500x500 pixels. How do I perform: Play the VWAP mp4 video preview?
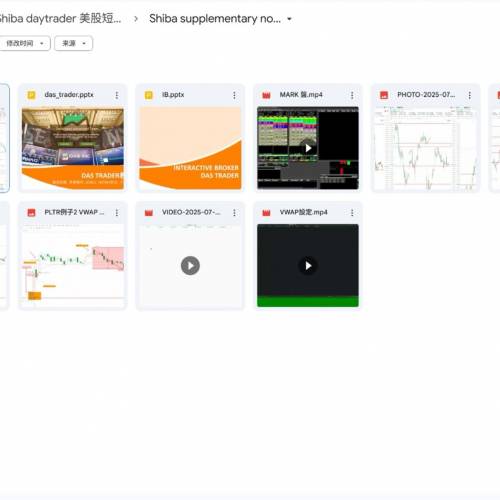point(308,265)
